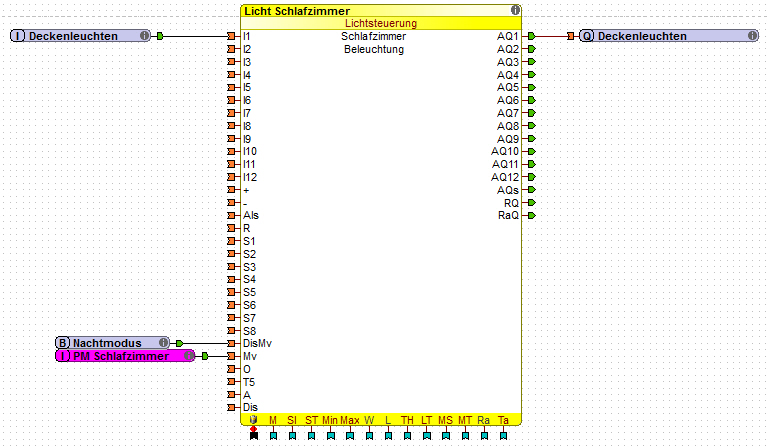Click the Min parameter connector at bottom

[x=331, y=435]
